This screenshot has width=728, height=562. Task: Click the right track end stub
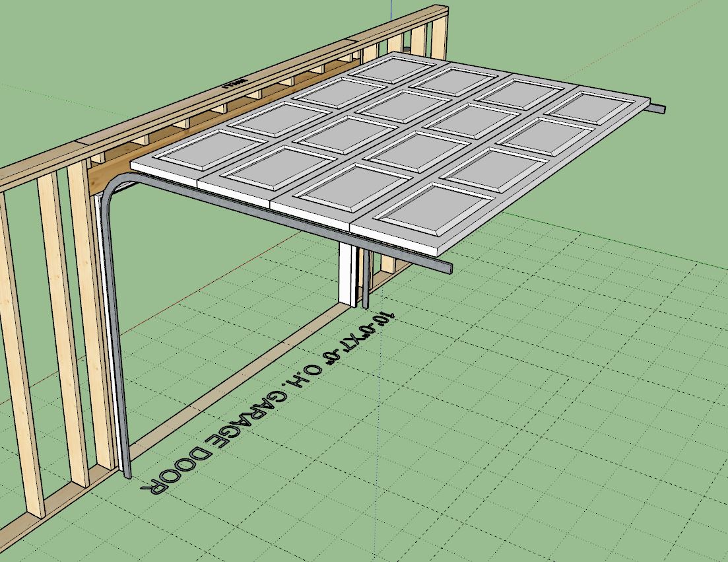657,108
